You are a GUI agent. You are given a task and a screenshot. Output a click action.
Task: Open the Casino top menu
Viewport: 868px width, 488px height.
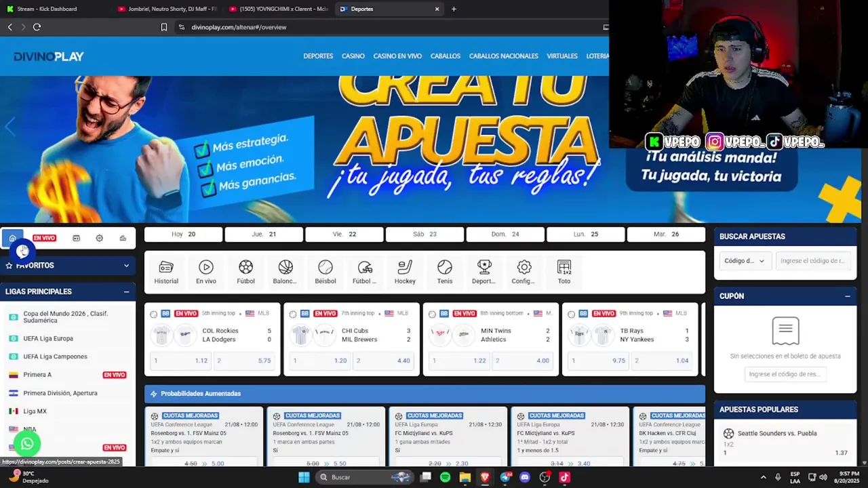click(x=353, y=56)
